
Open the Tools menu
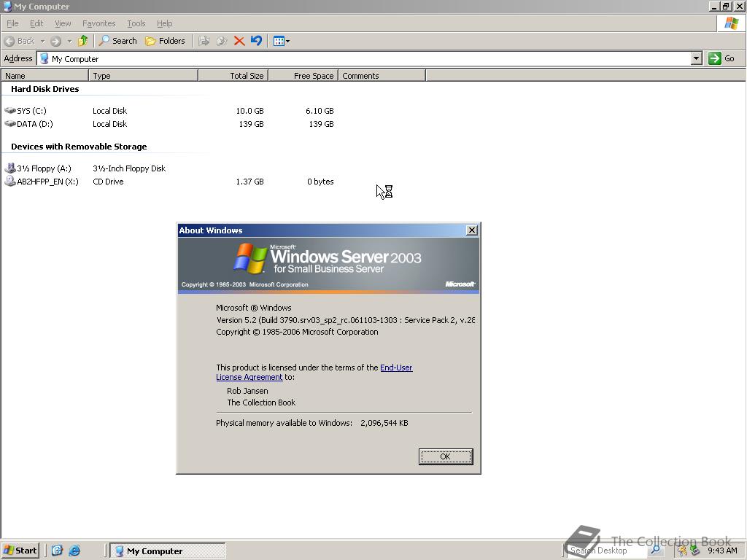136,23
